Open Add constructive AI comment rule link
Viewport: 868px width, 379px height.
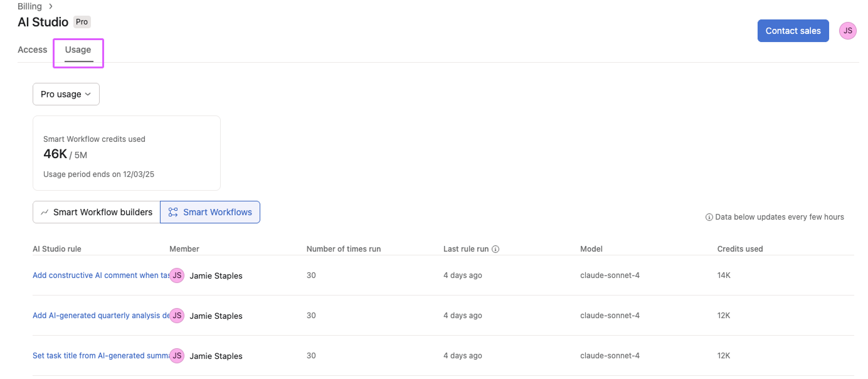(x=100, y=275)
